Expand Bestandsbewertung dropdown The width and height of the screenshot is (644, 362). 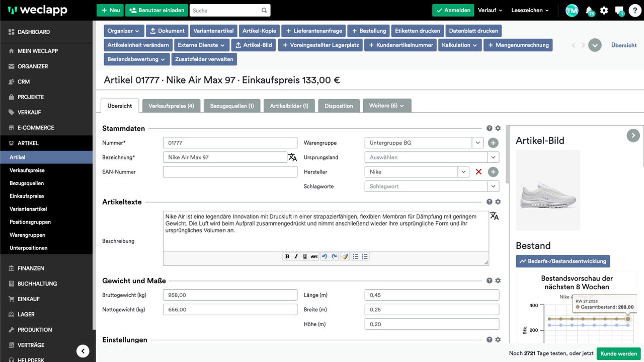click(x=136, y=59)
